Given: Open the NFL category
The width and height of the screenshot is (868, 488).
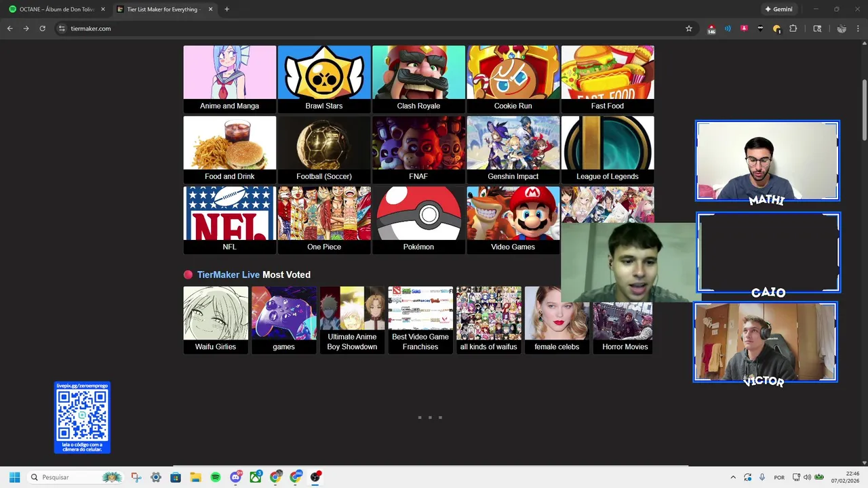Looking at the screenshot, I should coord(229,220).
